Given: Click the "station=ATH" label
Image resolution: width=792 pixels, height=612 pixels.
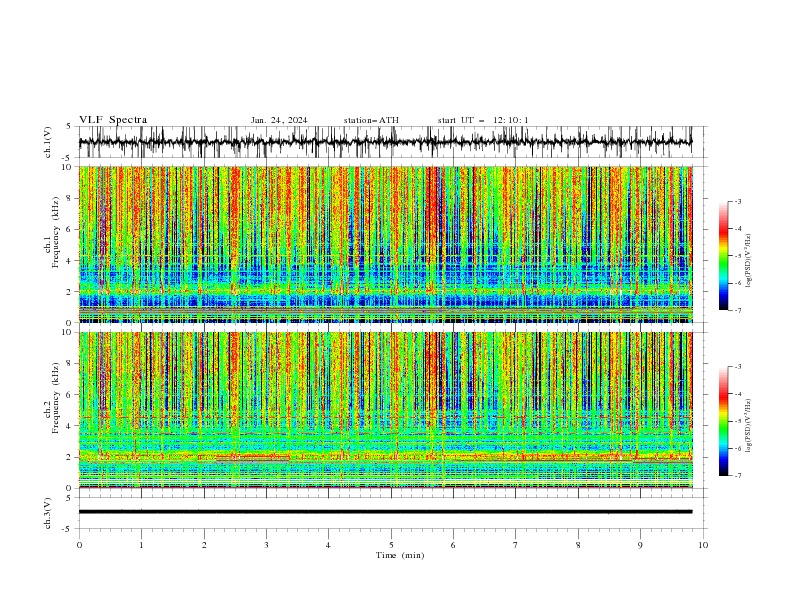Looking at the screenshot, I should tap(371, 120).
